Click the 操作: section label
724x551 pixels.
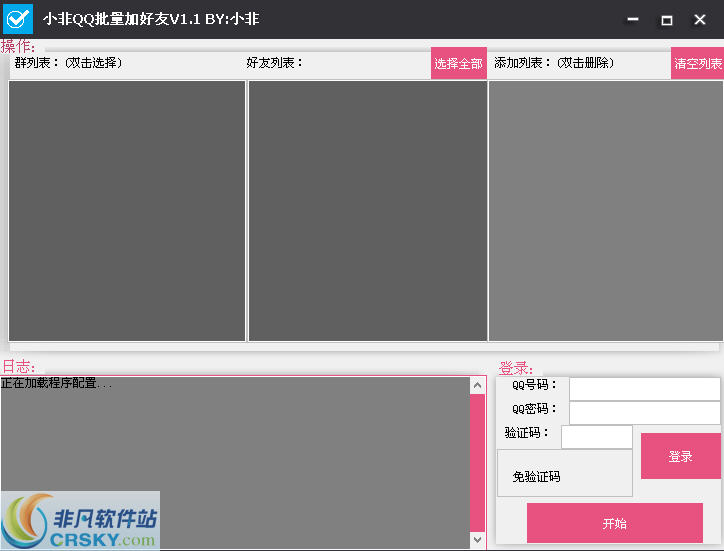coord(18,46)
